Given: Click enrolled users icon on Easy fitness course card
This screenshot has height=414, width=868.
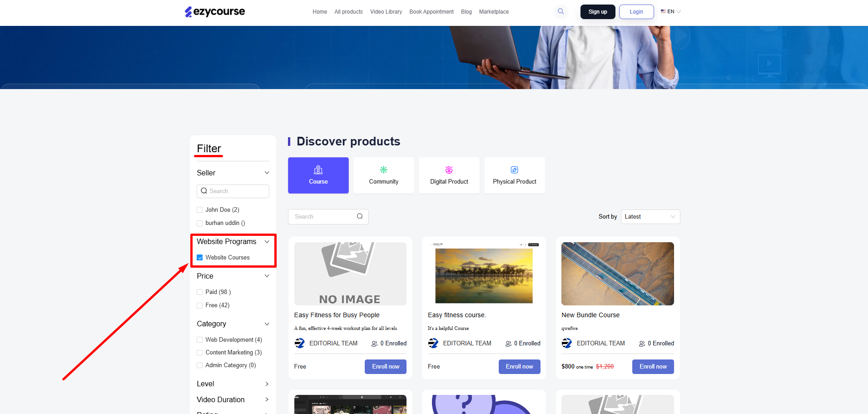Looking at the screenshot, I should [508, 344].
